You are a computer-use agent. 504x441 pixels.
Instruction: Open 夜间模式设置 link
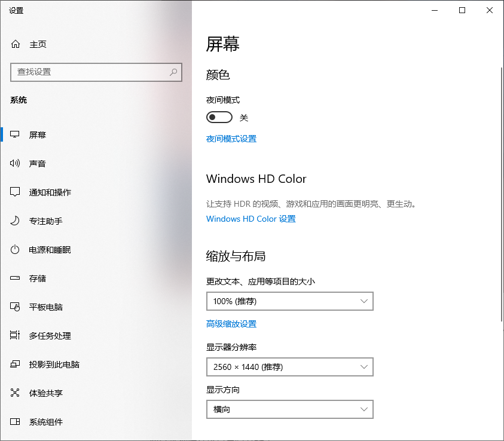coord(231,138)
